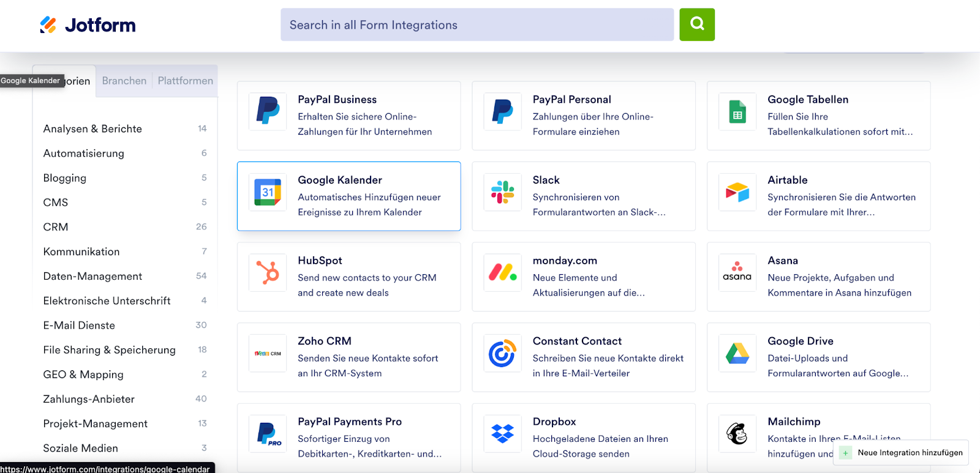Click the green plus icon for new integration
Screen dimensions: 980x473
[845, 453]
